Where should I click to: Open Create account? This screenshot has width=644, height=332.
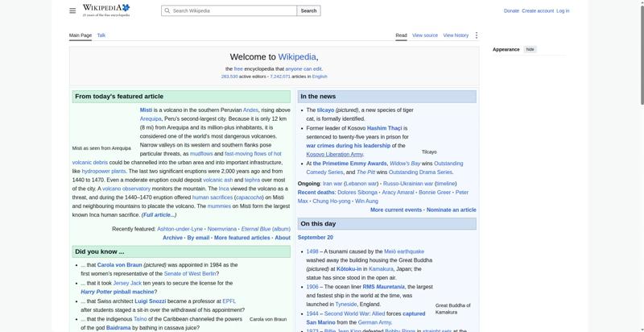tap(538, 11)
